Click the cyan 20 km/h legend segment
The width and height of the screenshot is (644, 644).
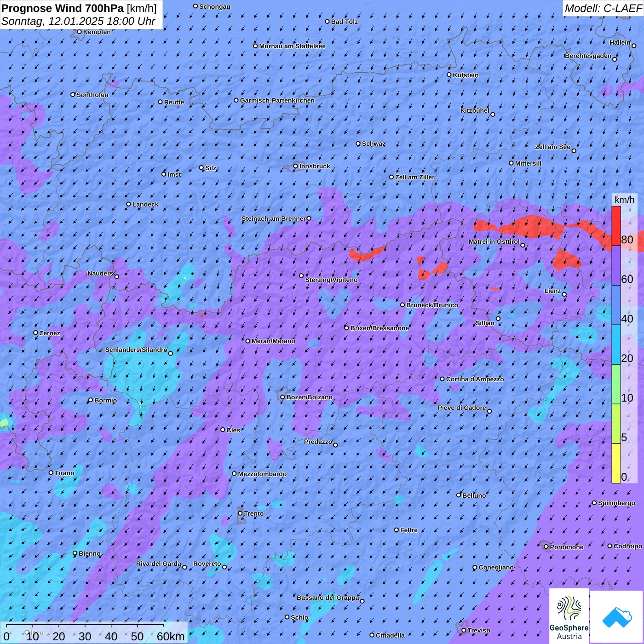pos(616,345)
